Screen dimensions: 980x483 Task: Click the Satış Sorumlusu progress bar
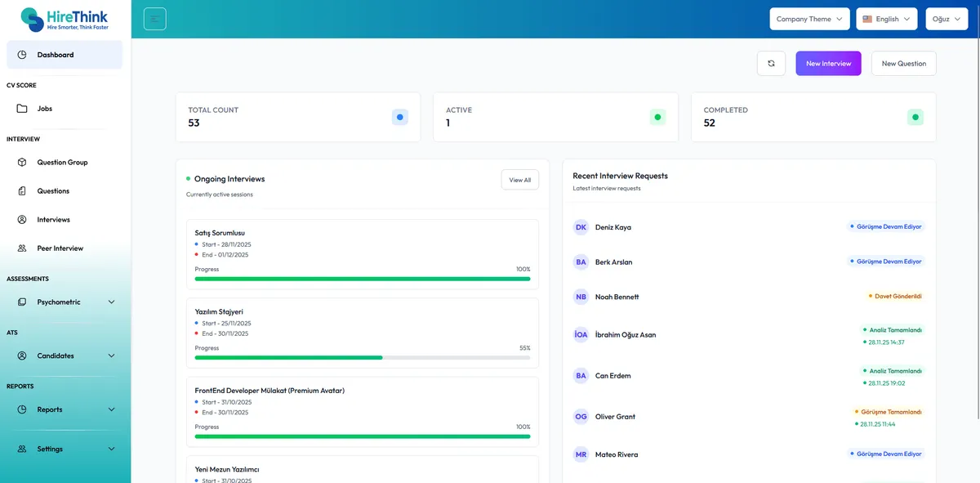click(x=363, y=279)
